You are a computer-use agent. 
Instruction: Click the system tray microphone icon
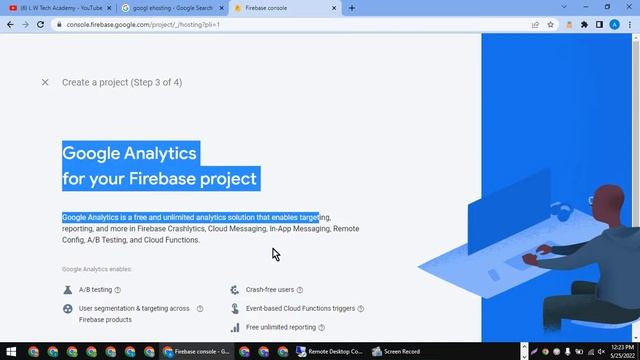coord(567,351)
